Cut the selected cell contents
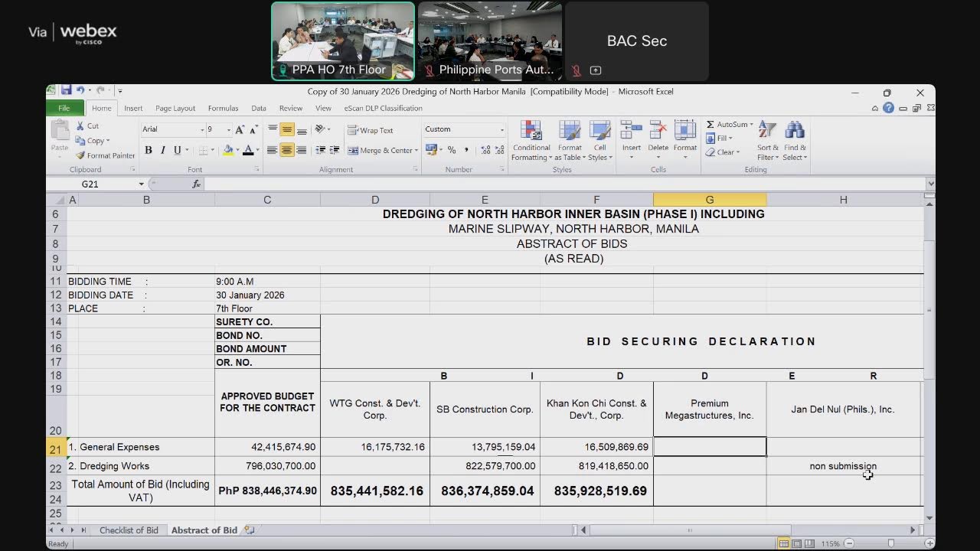This screenshot has width=980, height=551. click(87, 126)
